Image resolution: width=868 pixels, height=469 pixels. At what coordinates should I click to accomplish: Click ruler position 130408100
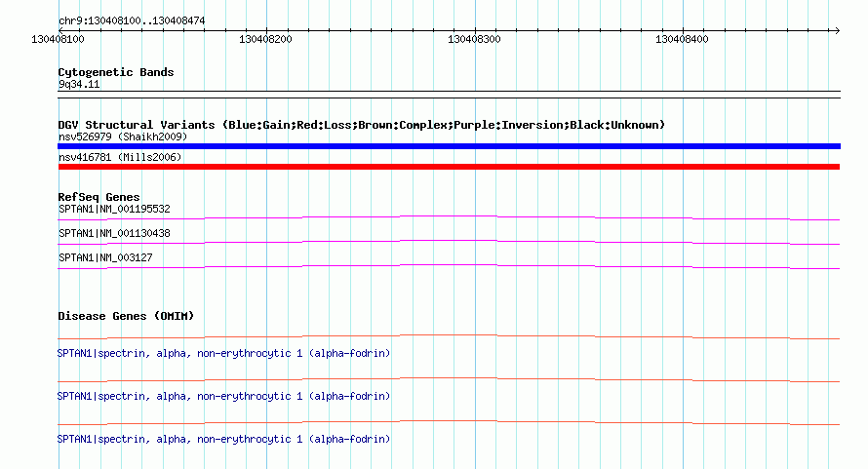click(x=59, y=39)
